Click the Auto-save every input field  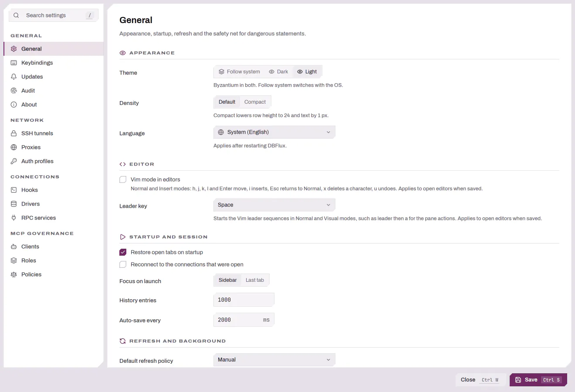(244, 320)
